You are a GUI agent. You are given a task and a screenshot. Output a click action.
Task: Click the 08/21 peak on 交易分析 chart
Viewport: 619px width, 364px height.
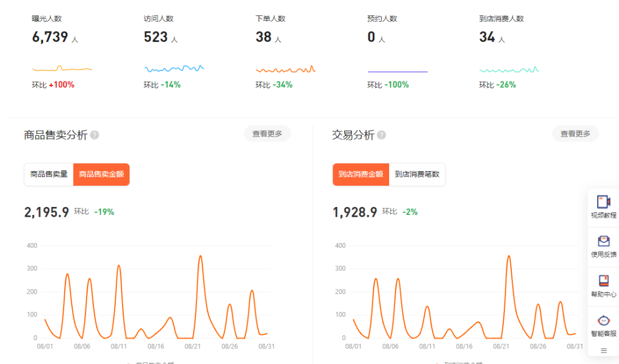click(x=508, y=256)
